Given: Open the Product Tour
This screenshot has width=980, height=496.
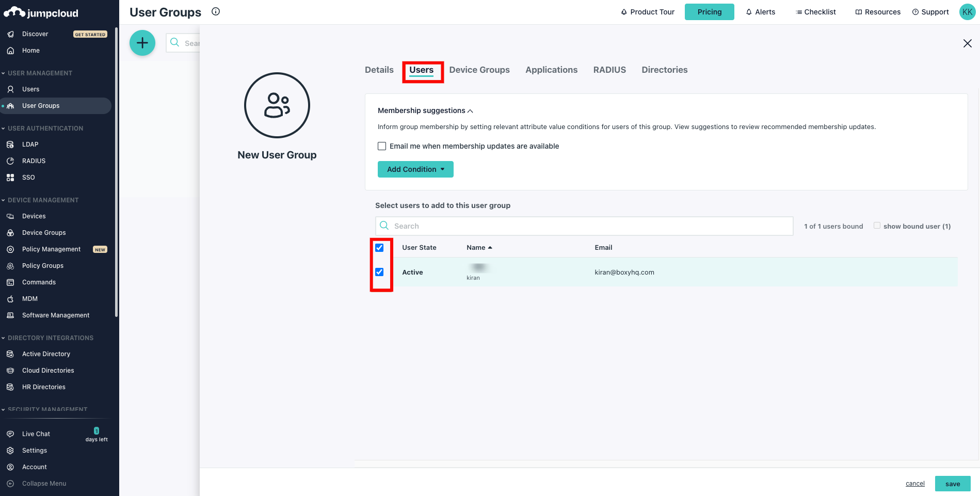Looking at the screenshot, I should pyautogui.click(x=648, y=12).
